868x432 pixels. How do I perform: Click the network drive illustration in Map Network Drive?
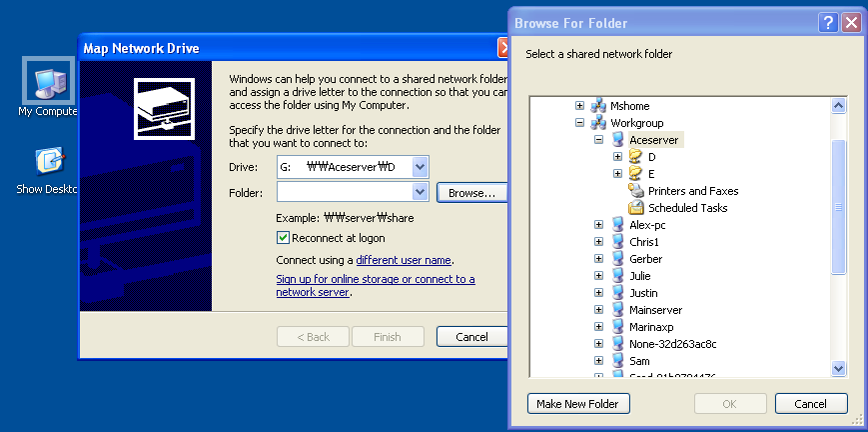[x=165, y=108]
